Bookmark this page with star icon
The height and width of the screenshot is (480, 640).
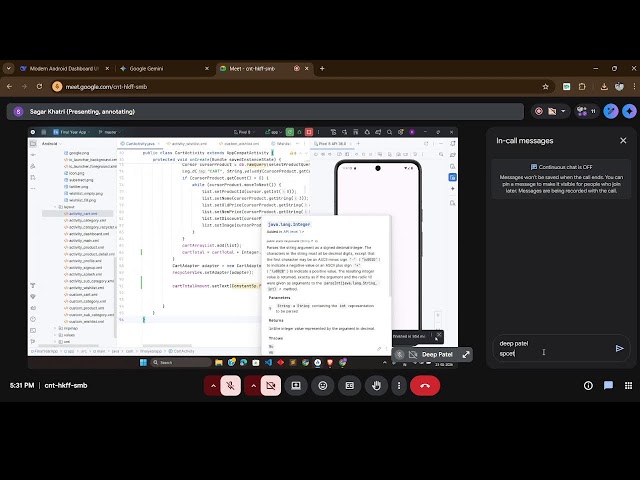(x=545, y=87)
